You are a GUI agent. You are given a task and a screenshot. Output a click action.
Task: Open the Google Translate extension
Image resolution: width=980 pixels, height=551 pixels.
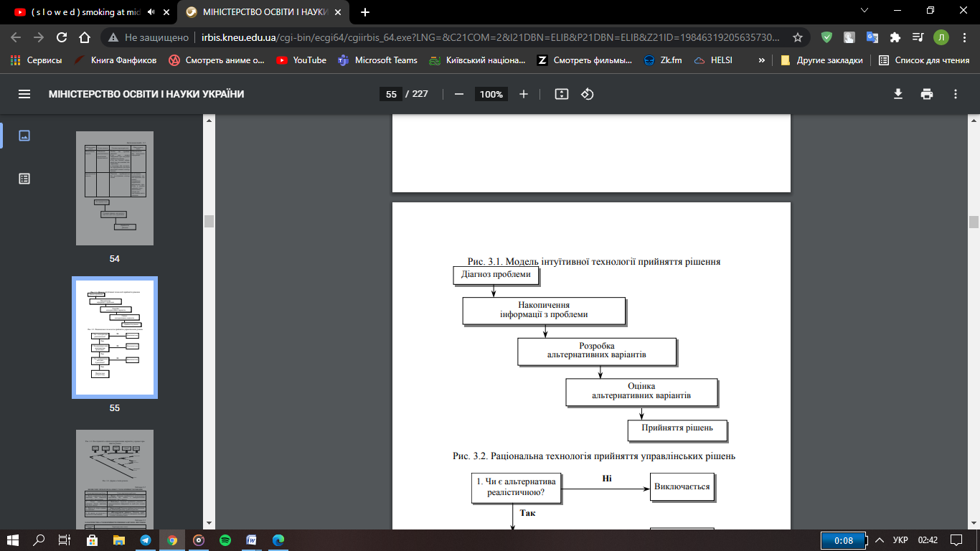click(x=872, y=37)
